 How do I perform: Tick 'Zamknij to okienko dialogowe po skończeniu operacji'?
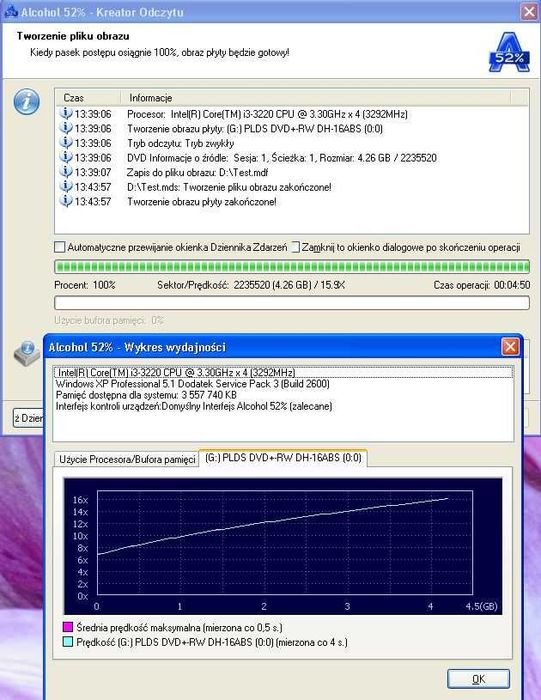(x=295, y=247)
